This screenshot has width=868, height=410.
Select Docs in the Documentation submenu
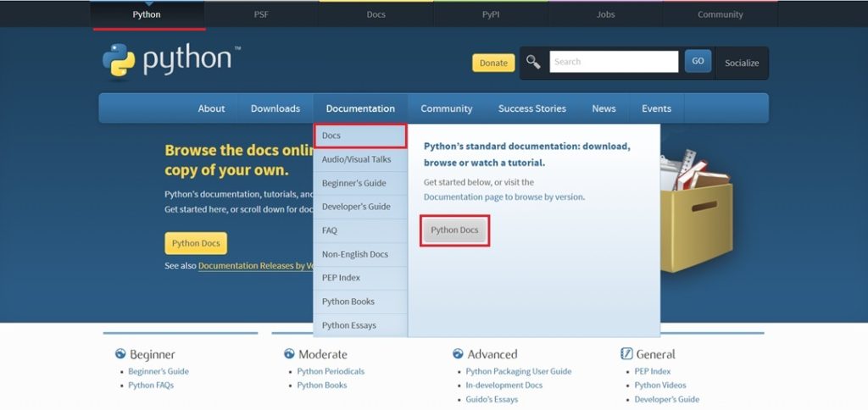coord(359,136)
